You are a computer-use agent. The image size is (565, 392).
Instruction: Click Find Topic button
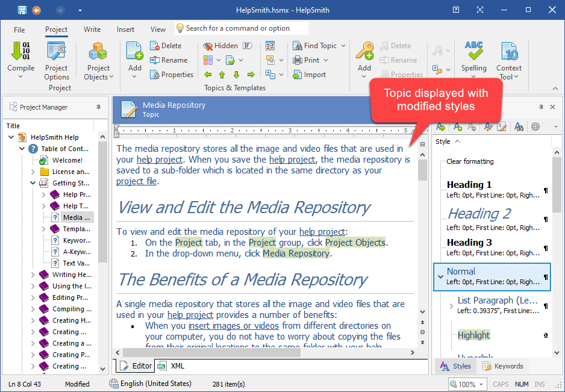pyautogui.click(x=315, y=46)
